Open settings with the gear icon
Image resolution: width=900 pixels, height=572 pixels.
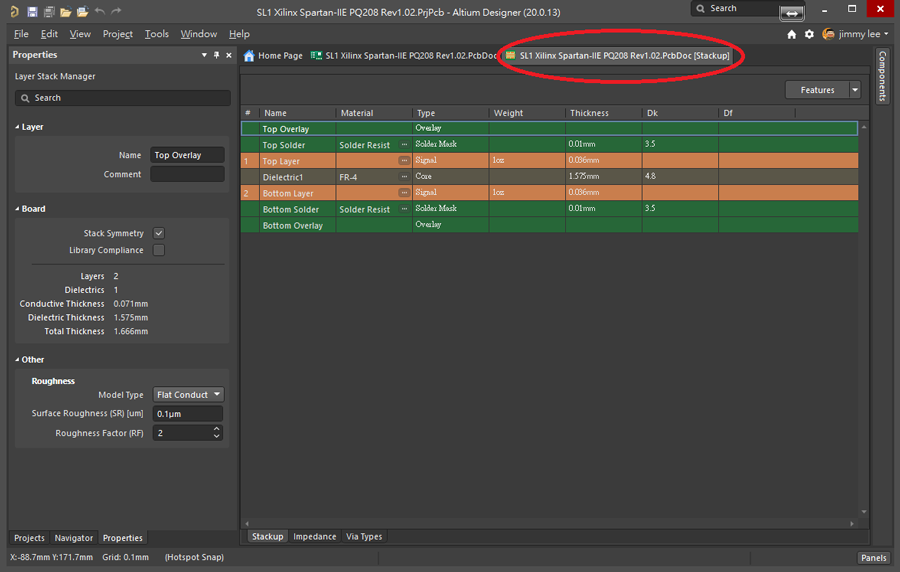pyautogui.click(x=809, y=34)
